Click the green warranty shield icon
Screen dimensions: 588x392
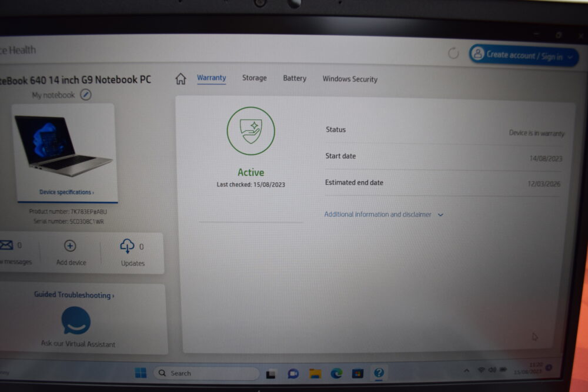[251, 131]
